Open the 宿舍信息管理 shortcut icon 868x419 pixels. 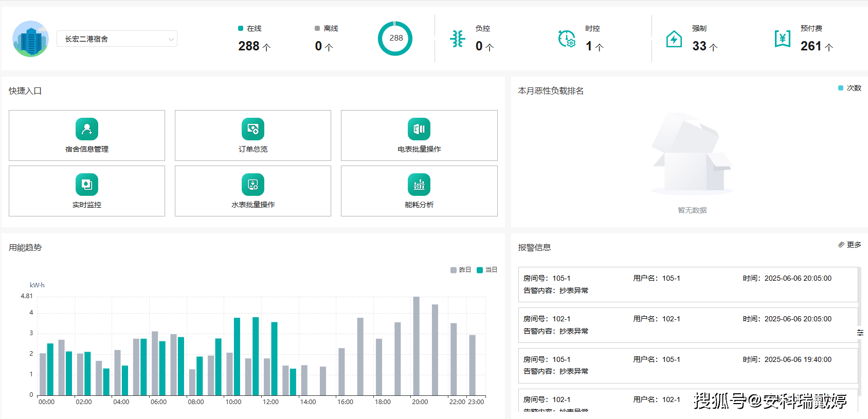(x=87, y=129)
